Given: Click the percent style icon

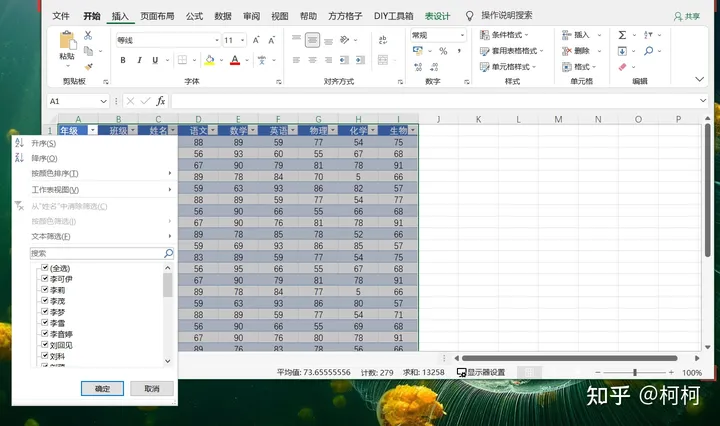Looking at the screenshot, I should 443,51.
